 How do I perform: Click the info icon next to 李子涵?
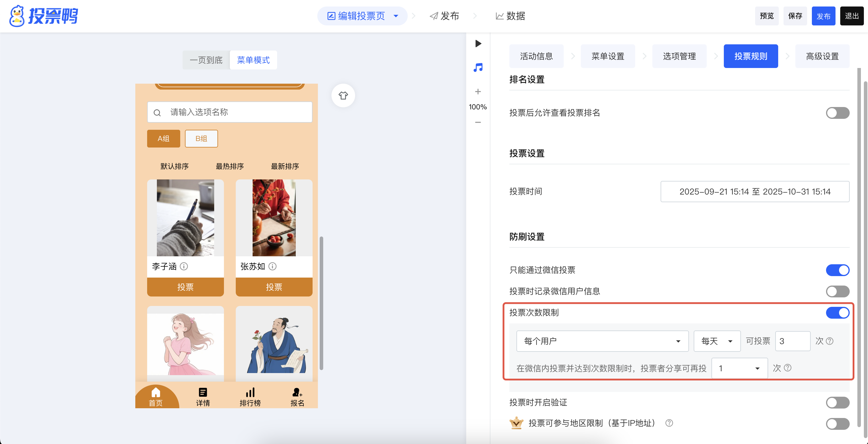coord(184,266)
